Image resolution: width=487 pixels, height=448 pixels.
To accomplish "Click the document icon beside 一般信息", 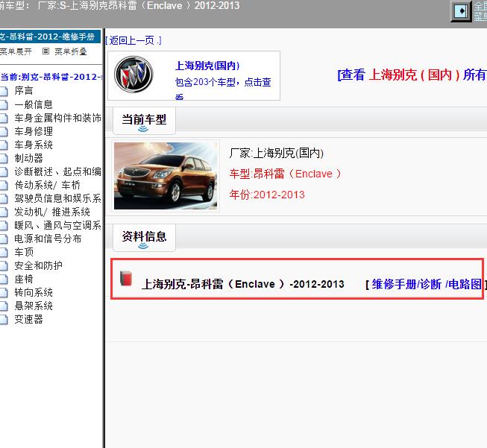I will tap(4, 104).
